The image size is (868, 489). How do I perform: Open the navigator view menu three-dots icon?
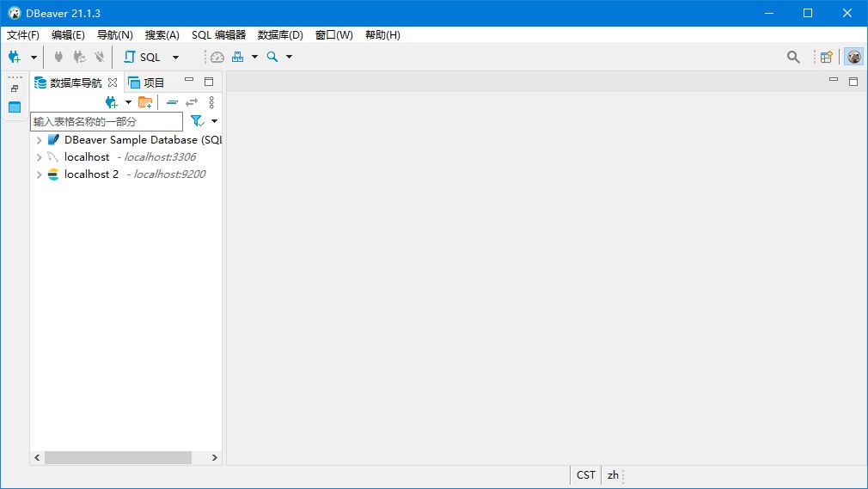coord(211,102)
